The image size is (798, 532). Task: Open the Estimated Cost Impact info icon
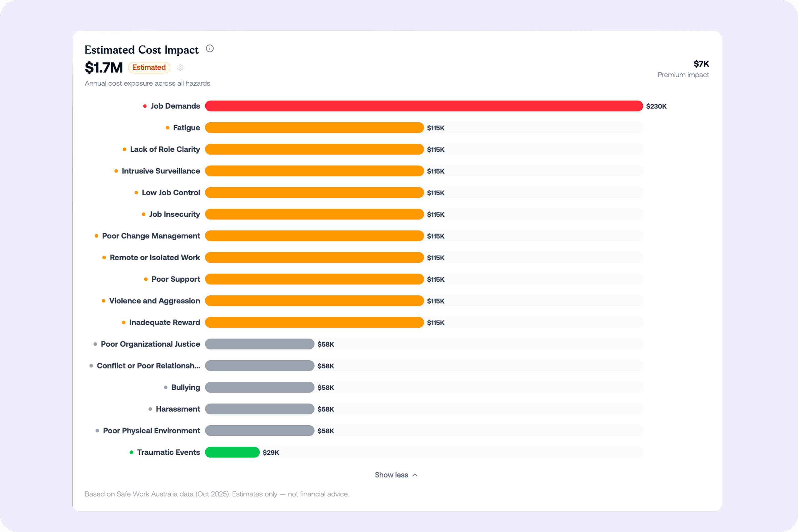click(210, 48)
